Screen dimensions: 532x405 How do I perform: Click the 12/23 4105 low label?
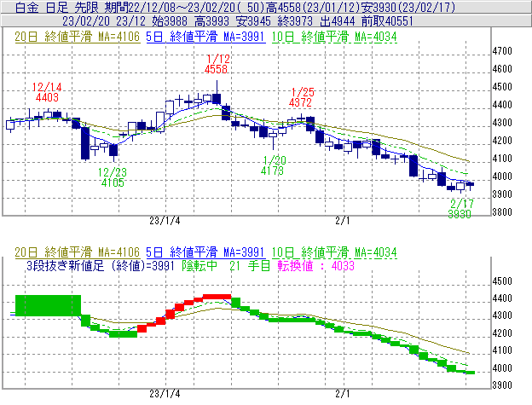click(113, 177)
